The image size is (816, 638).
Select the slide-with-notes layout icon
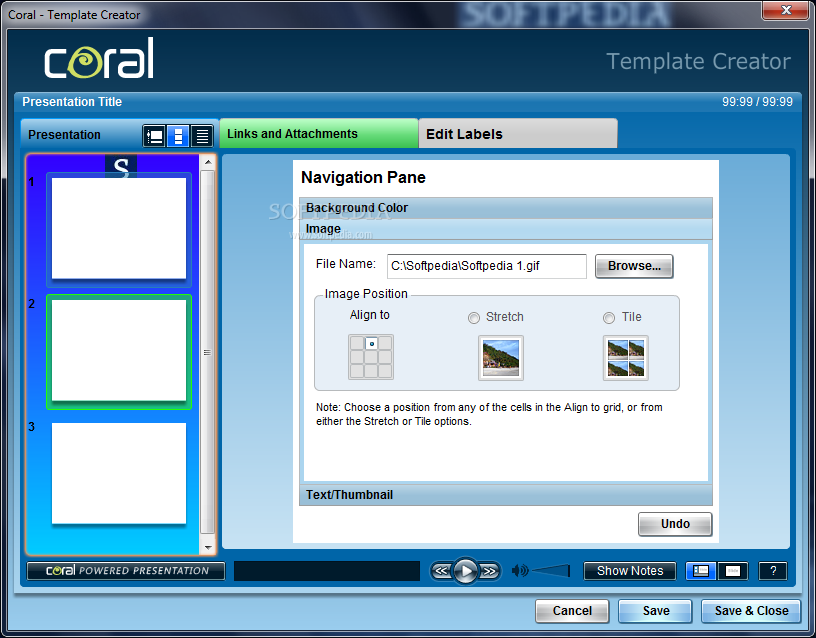701,571
